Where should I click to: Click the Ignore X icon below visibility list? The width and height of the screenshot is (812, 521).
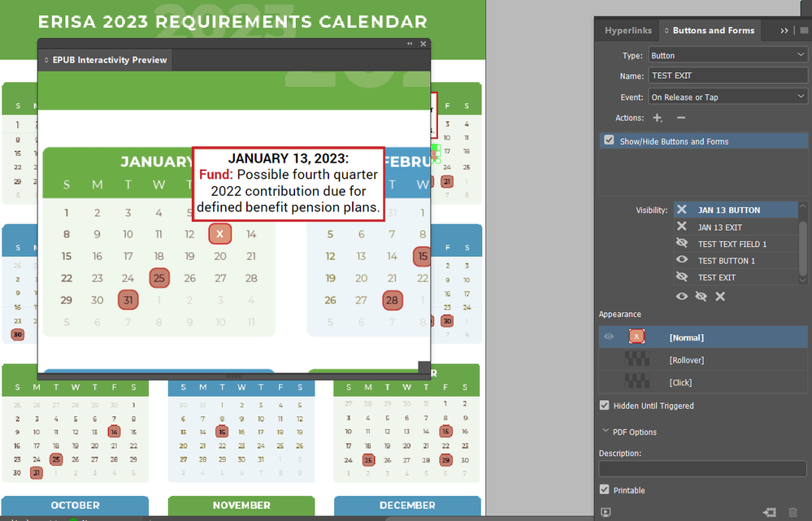coord(720,296)
